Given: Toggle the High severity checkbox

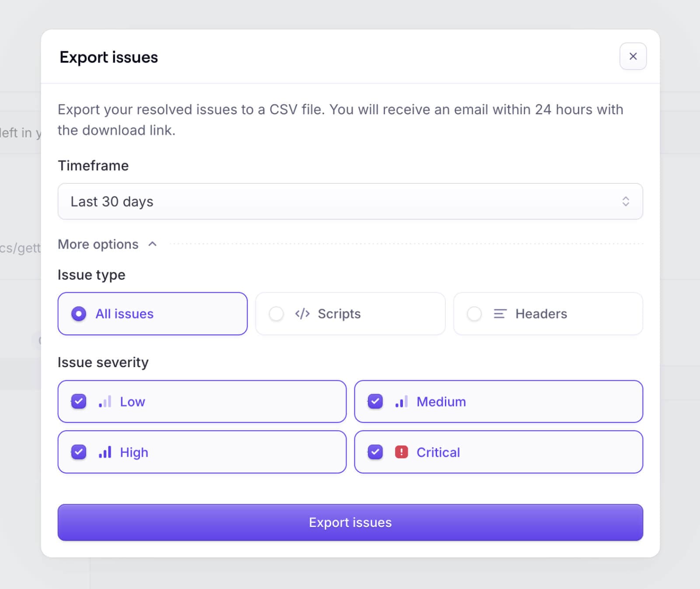Looking at the screenshot, I should pos(79,452).
